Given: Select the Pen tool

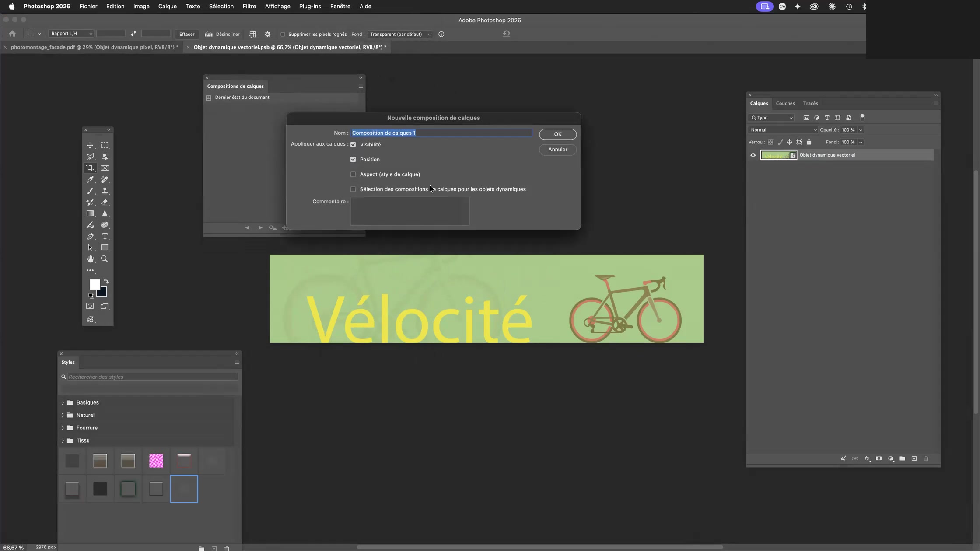Looking at the screenshot, I should coord(90,237).
